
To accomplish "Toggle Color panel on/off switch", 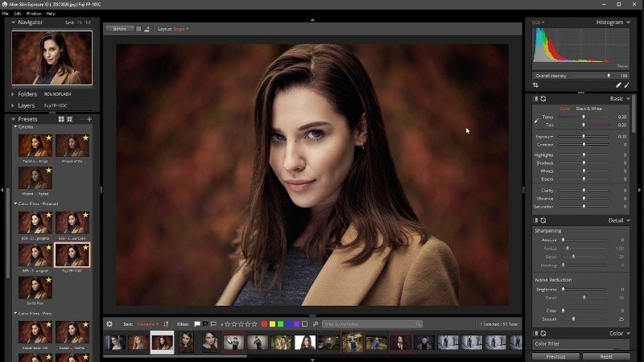I will coord(535,333).
